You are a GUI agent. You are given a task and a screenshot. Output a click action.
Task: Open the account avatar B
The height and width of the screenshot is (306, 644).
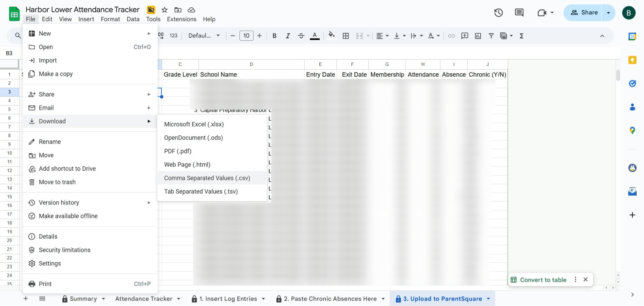click(x=629, y=13)
